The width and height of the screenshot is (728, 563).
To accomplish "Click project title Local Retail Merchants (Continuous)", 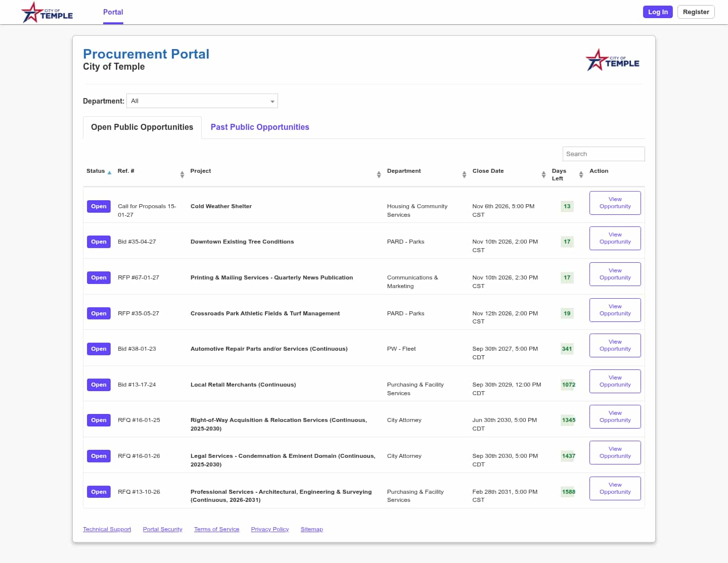I will [243, 385].
